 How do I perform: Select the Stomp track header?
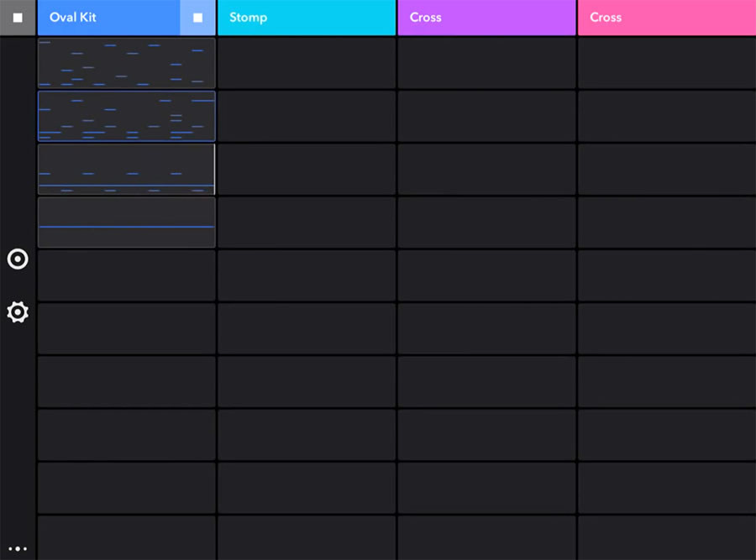point(307,18)
